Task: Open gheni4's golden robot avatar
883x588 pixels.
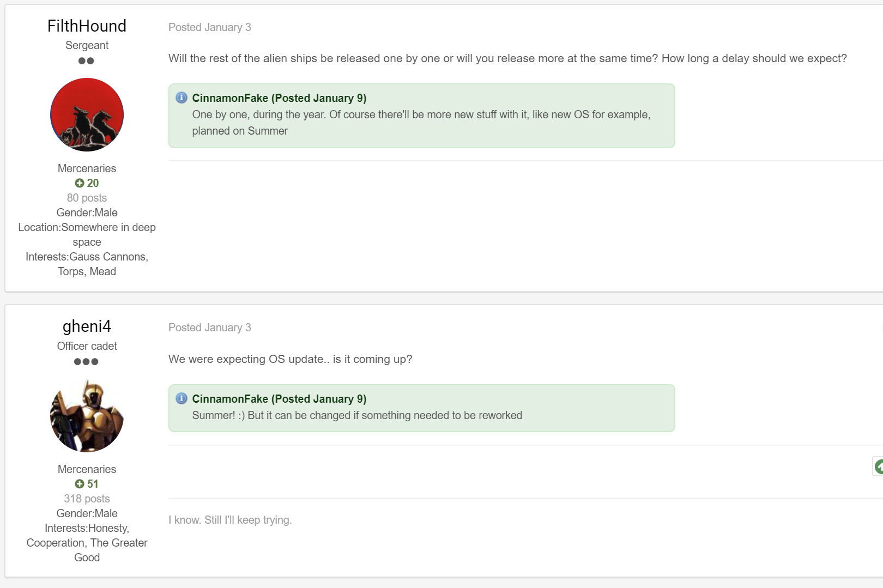Action: [87, 415]
